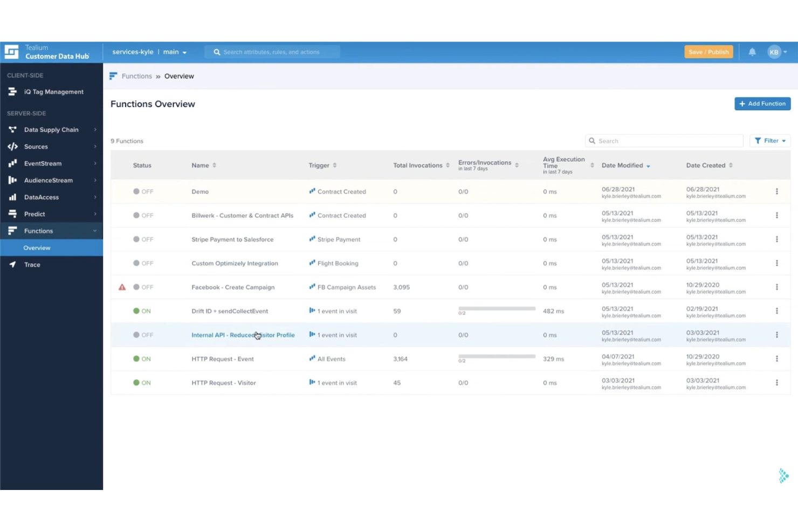Click Functions in the breadcrumb
The height and width of the screenshot is (532, 798).
(136, 76)
